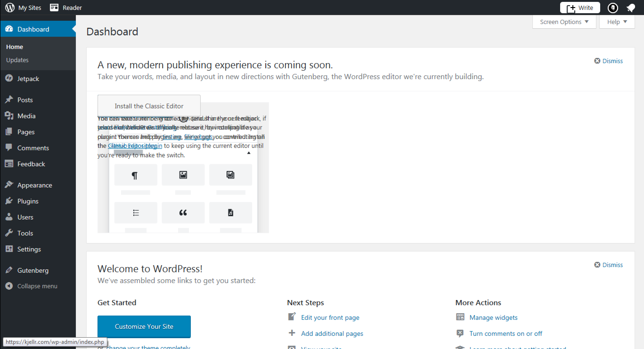Open the Users menu
644x349 pixels.
click(x=25, y=217)
